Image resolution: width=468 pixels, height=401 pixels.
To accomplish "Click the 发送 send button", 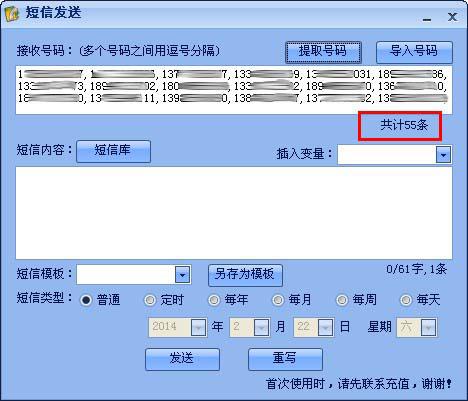I will point(182,359).
